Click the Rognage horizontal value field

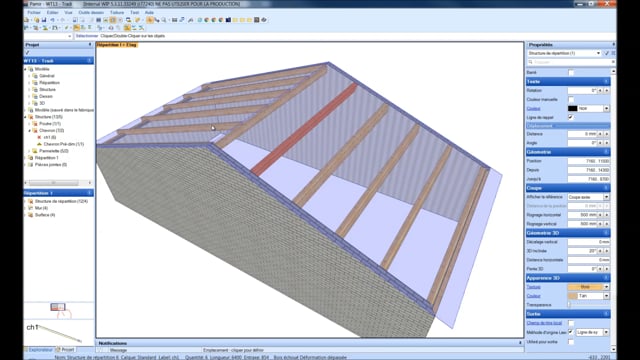[x=582, y=215]
